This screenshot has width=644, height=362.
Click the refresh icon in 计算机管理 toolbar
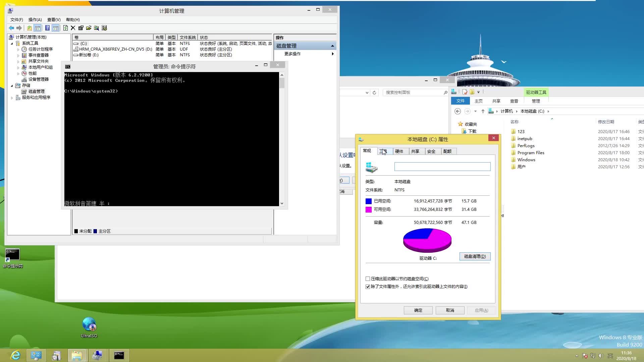(65, 28)
